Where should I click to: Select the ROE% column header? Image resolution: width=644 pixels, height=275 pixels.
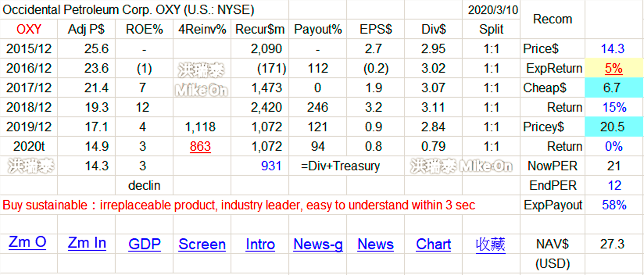click(x=144, y=29)
